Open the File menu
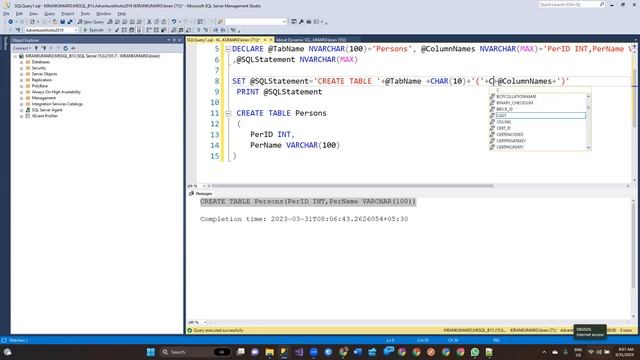 click(x=6, y=14)
